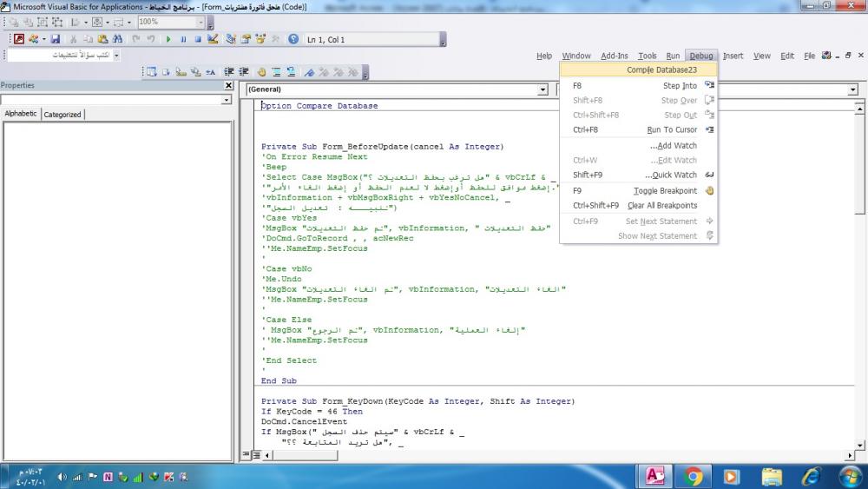Click the Toggle Bookmark flag icon
868x489 pixels.
[309, 72]
